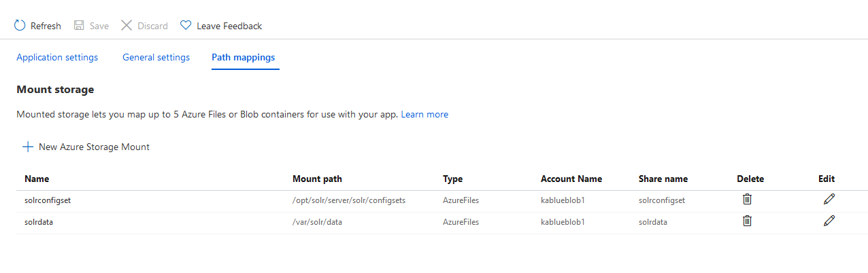Open the General settings tab
Image resolution: width=868 pixels, height=273 pixels.
156,58
